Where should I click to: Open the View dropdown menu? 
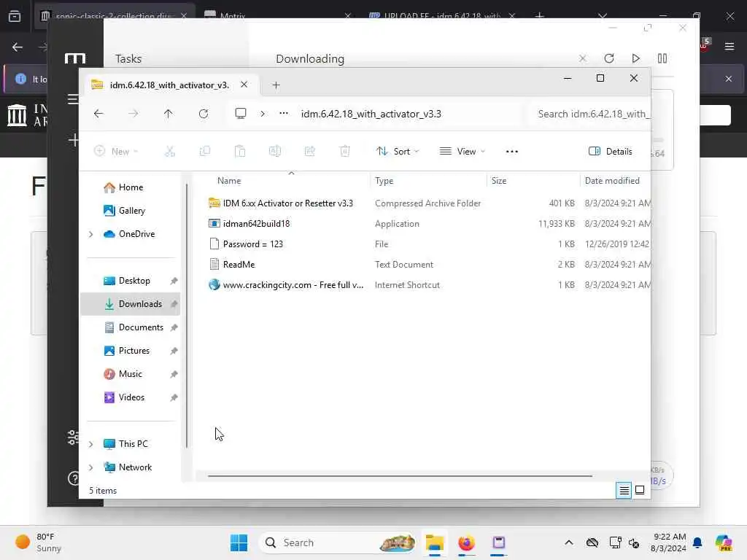tap(462, 152)
